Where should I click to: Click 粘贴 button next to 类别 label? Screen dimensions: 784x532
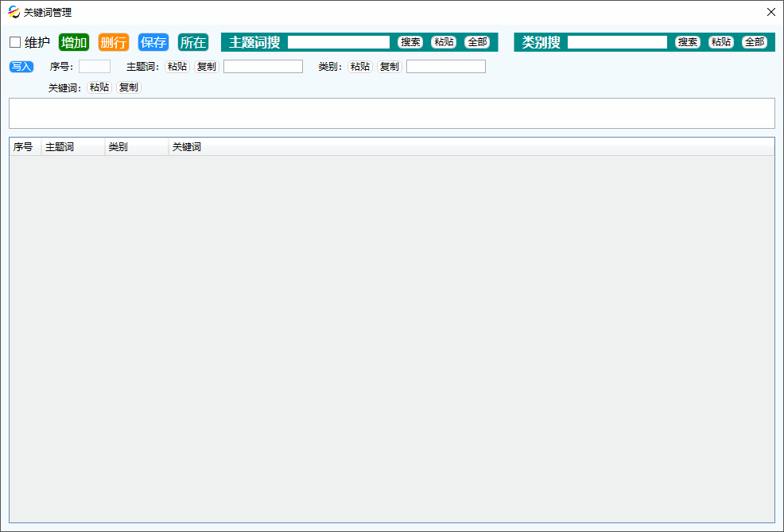coord(360,67)
